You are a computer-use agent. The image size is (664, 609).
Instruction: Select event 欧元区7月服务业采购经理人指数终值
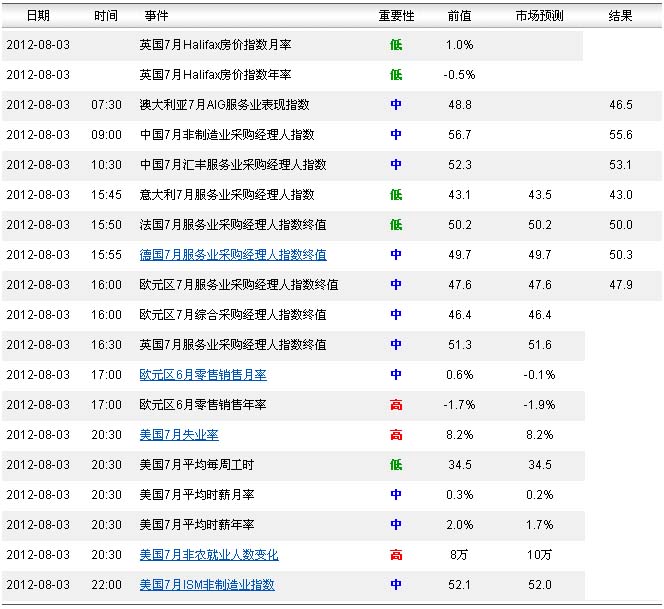pyautogui.click(x=239, y=285)
